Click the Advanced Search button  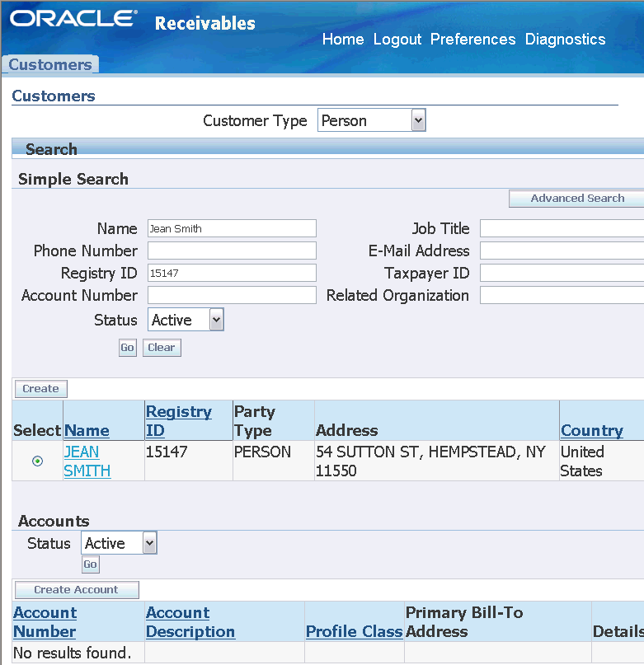[576, 199]
